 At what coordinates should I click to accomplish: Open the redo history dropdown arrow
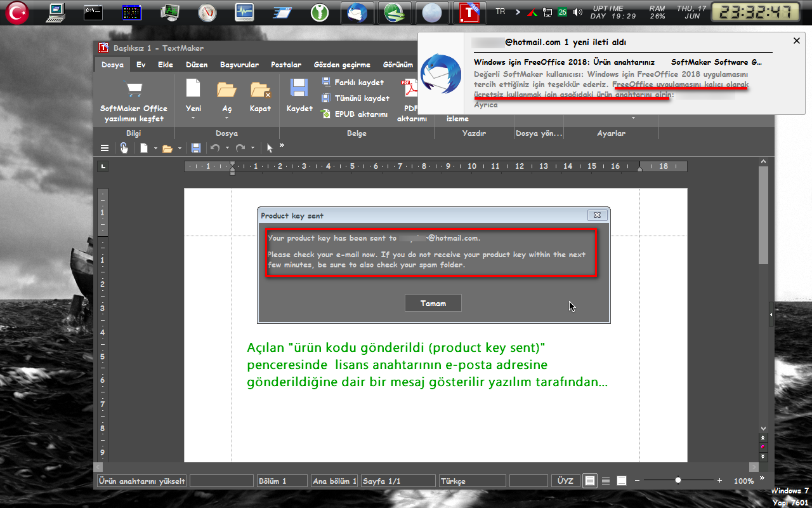(252, 149)
